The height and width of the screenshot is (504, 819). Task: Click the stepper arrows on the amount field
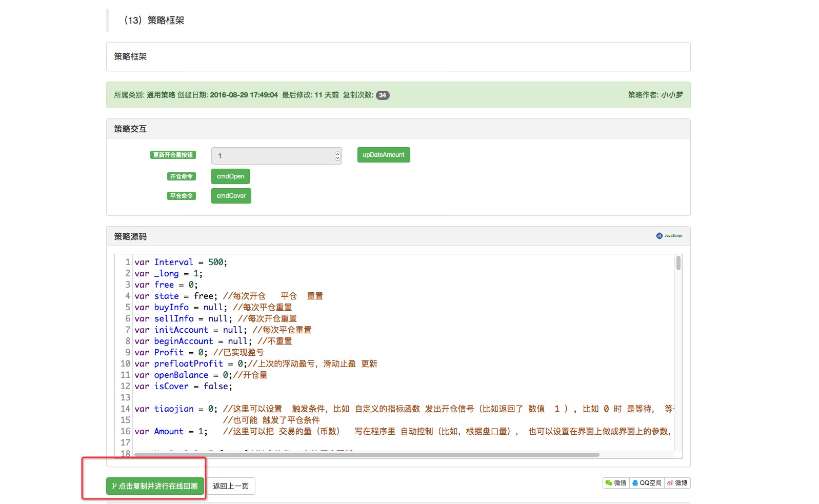[x=337, y=156]
